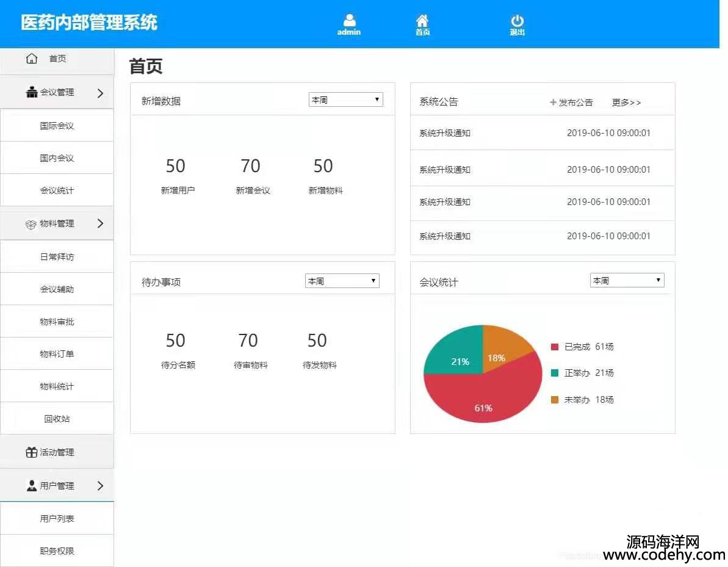The image size is (728, 567).
Task: Open the 待办事项 period dropdown
Action: pyautogui.click(x=342, y=281)
